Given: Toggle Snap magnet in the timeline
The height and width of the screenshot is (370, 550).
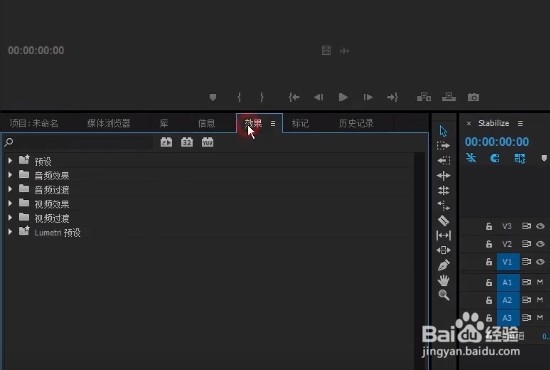Looking at the screenshot, I should 495,159.
